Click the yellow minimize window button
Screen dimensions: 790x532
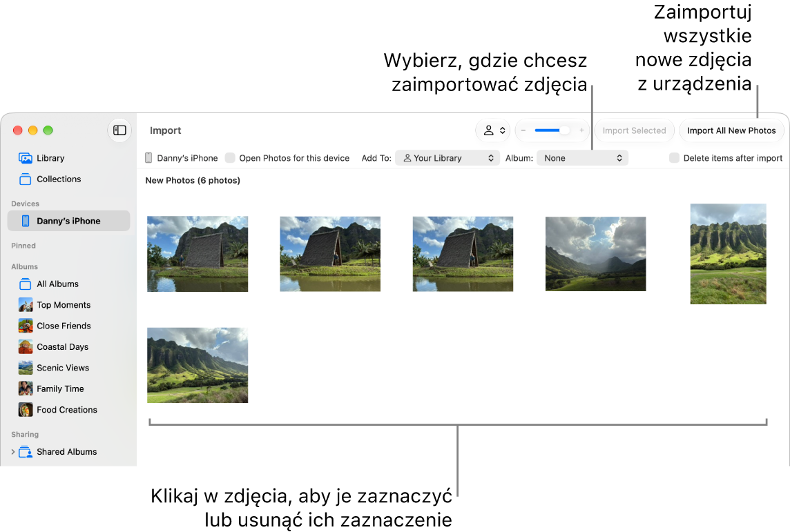click(32, 130)
